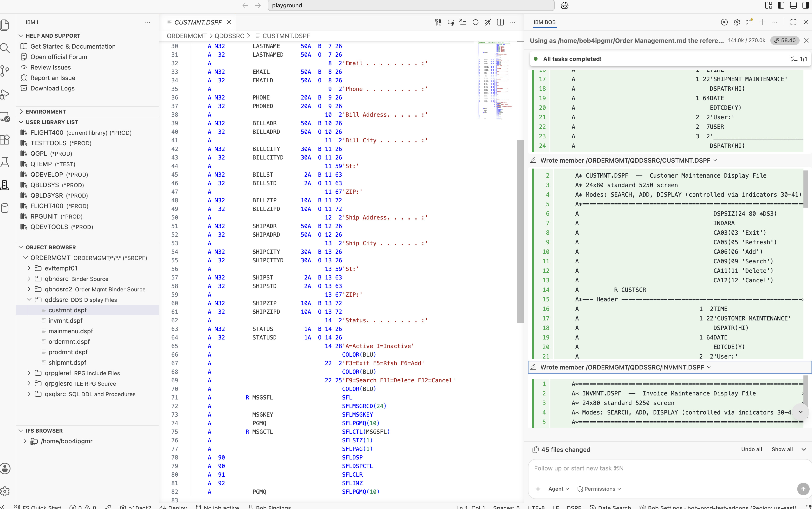
Task: Open Run and Debug view
Action: pos(5,94)
